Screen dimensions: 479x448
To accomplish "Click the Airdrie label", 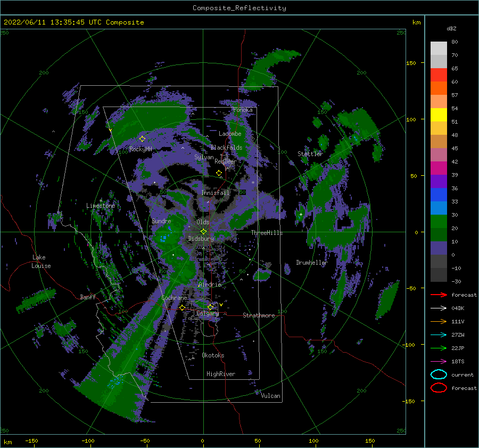I will tap(210, 284).
